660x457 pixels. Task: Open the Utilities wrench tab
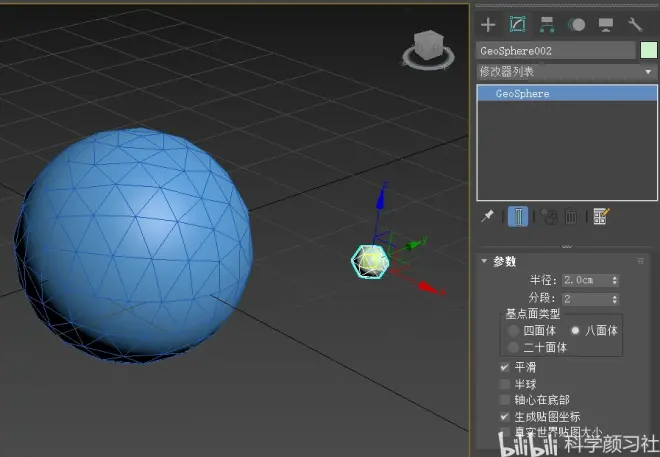[635, 25]
